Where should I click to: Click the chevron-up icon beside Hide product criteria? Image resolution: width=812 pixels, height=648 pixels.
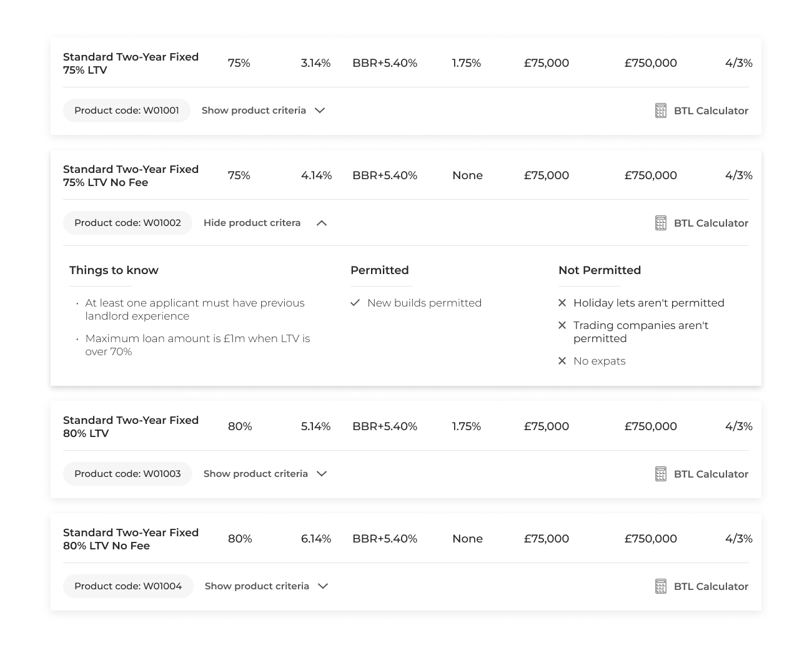pyautogui.click(x=322, y=223)
